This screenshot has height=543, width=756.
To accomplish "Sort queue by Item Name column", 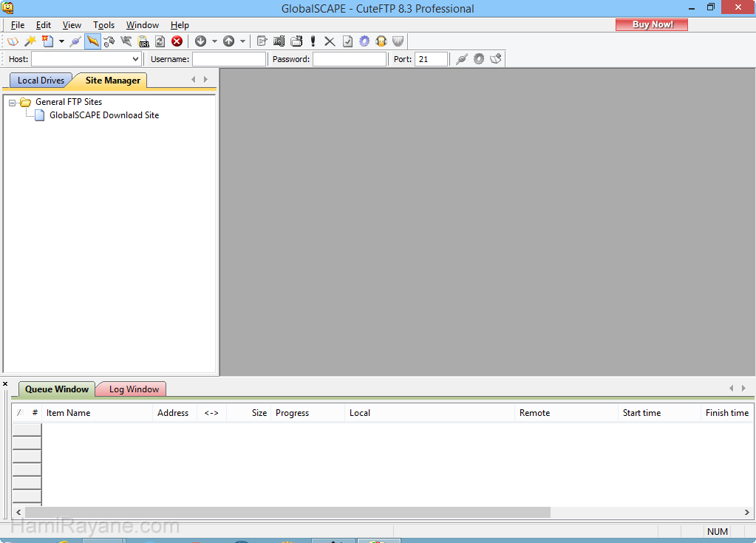I will point(98,413).
